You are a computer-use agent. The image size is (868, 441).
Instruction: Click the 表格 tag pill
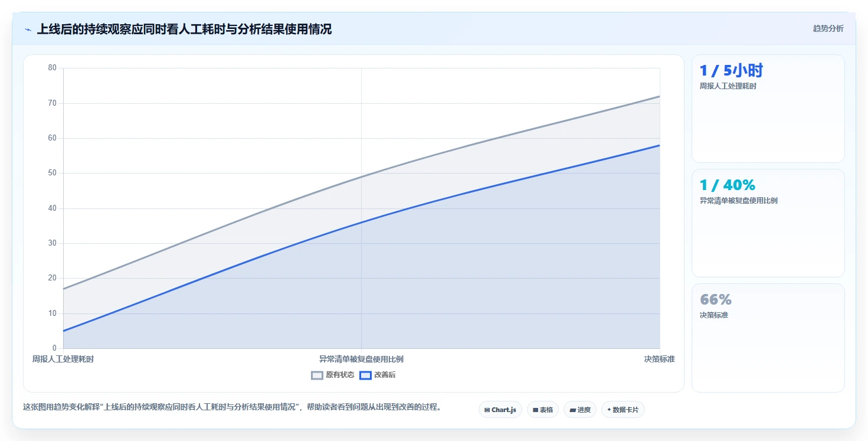pos(542,410)
